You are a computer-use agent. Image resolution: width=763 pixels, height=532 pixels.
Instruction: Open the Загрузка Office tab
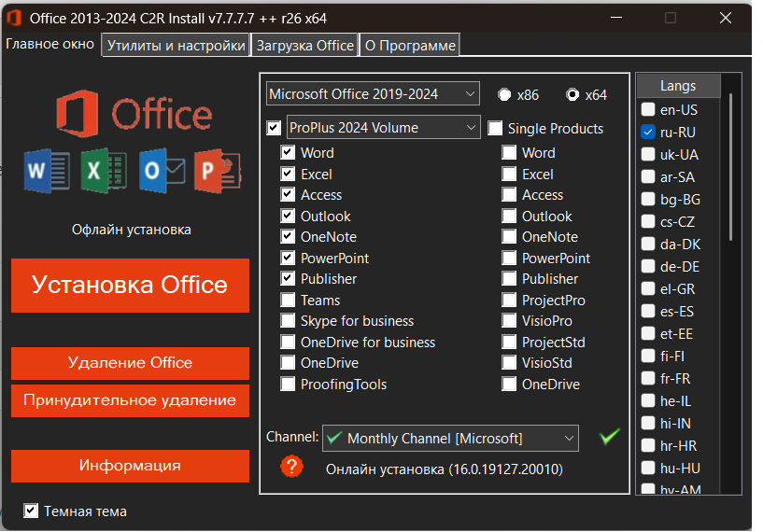click(x=304, y=45)
